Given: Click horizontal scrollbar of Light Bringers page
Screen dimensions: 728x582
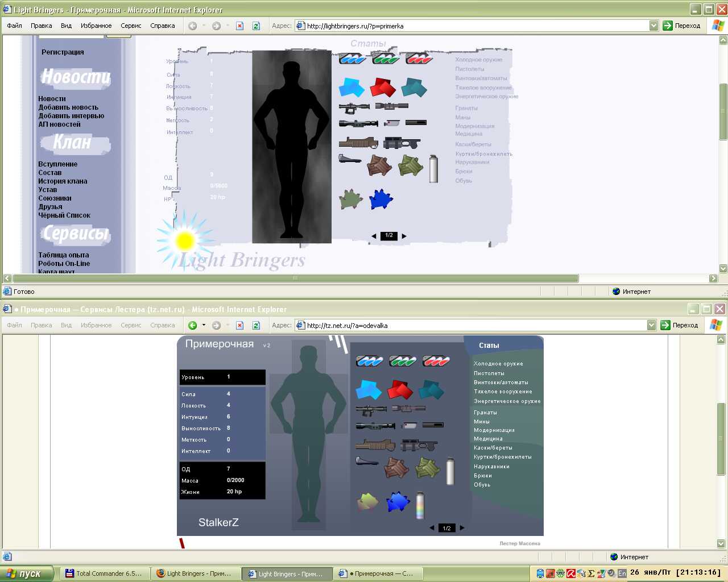Looking at the screenshot, I should pyautogui.click(x=295, y=278).
